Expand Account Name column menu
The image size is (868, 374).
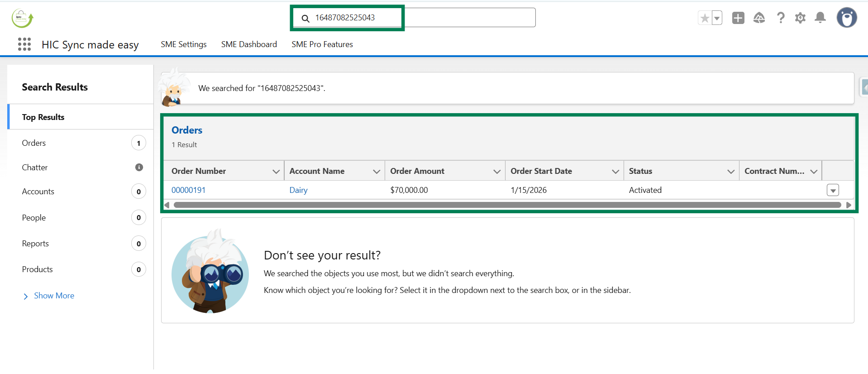point(376,171)
